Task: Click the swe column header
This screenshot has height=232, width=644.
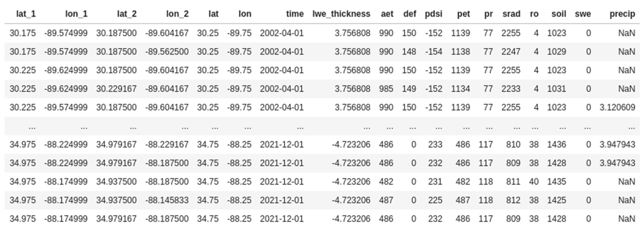Action: [x=583, y=14]
